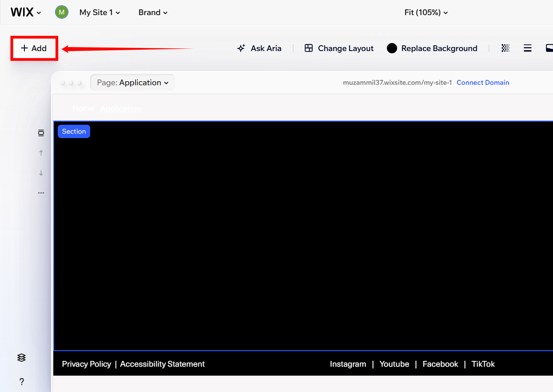Open the black background color swatch
Image resolution: width=553 pixels, height=392 pixels.
[392, 48]
